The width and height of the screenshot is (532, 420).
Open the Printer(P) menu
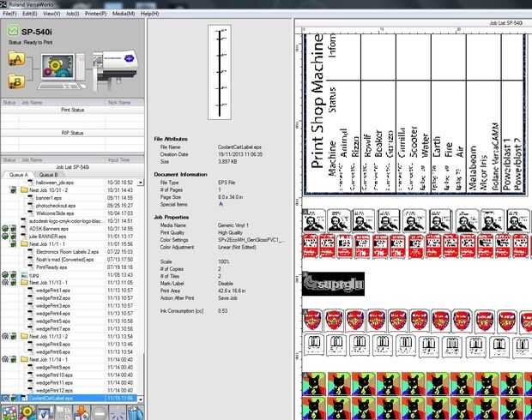pos(95,14)
